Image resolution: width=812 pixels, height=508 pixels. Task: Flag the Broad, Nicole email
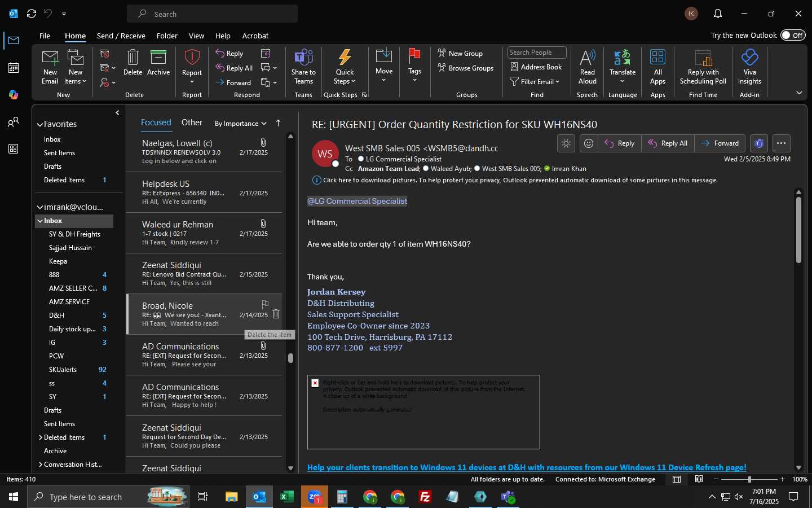[265, 304]
